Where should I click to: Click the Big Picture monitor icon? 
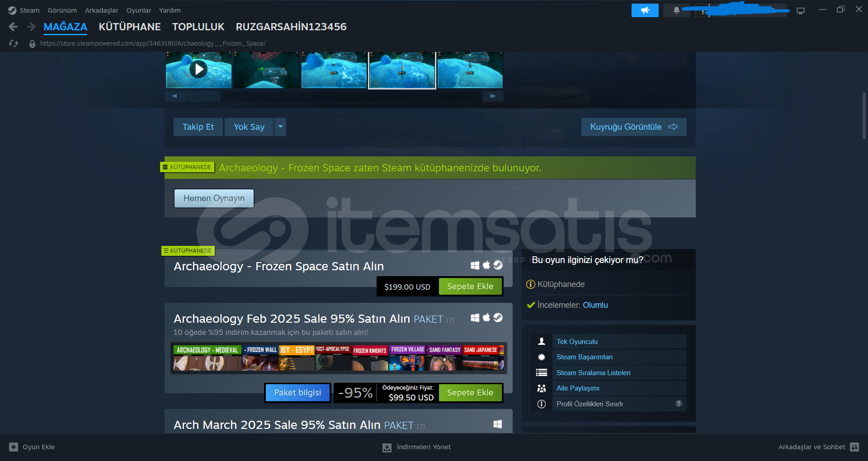pyautogui.click(x=801, y=10)
